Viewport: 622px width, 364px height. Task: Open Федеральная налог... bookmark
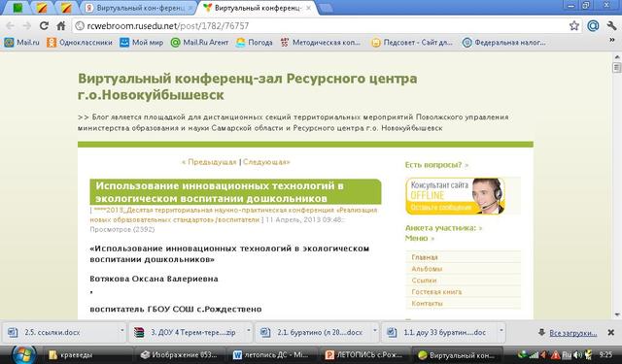click(503, 43)
